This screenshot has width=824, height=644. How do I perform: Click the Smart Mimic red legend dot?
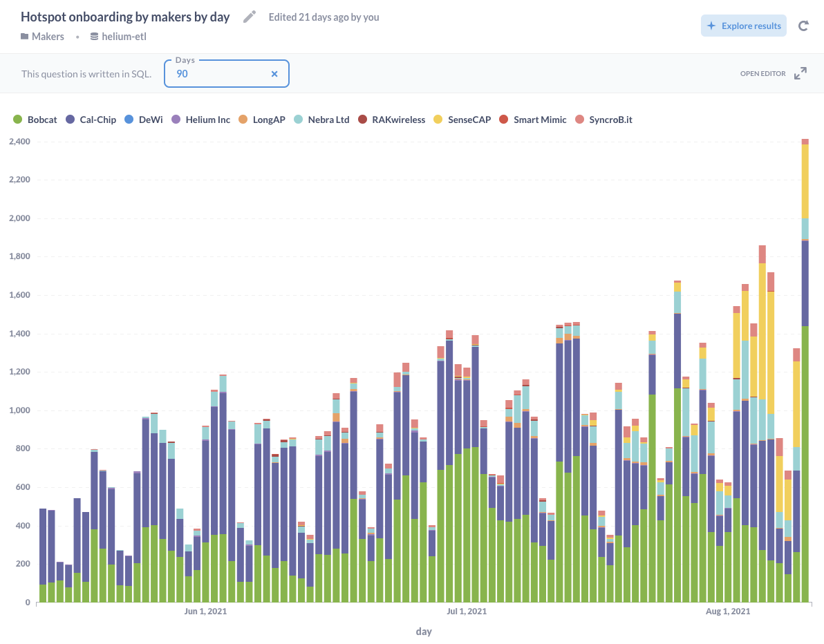503,120
